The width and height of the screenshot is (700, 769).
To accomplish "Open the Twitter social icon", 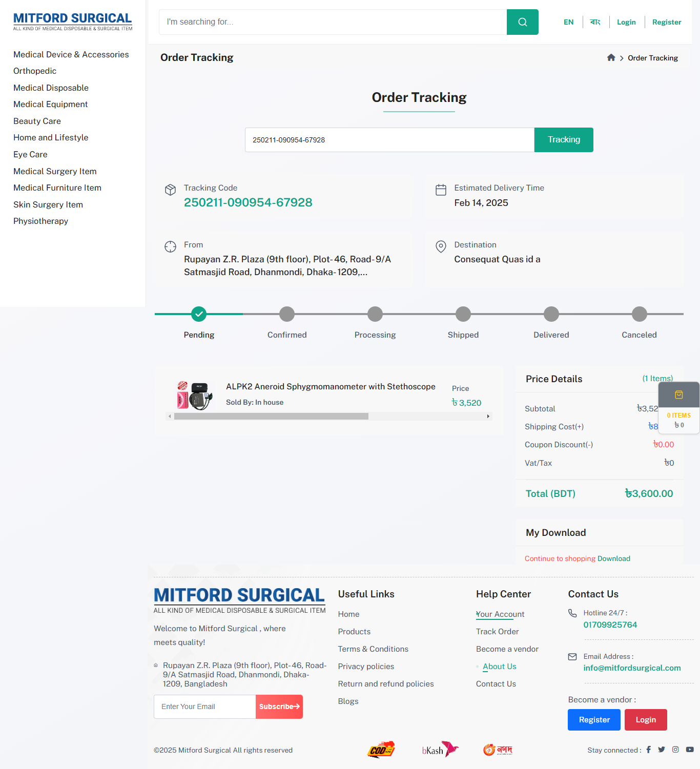I will (662, 750).
